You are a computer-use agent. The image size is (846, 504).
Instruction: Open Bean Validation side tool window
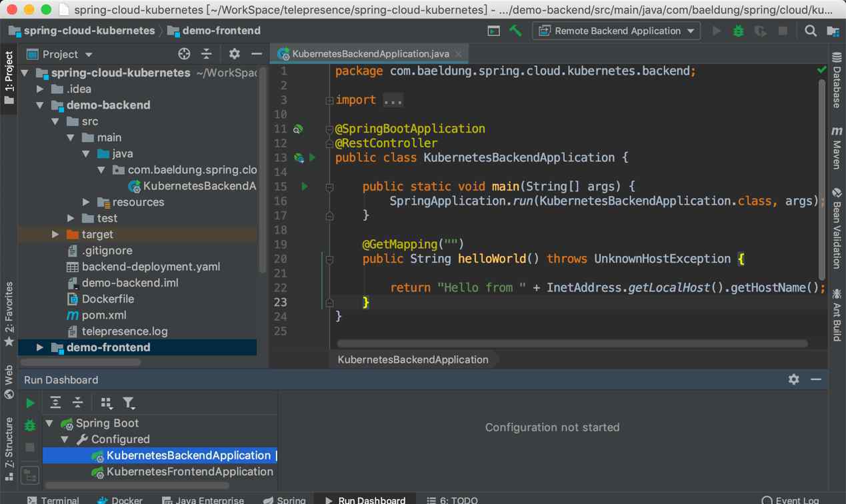coord(836,228)
